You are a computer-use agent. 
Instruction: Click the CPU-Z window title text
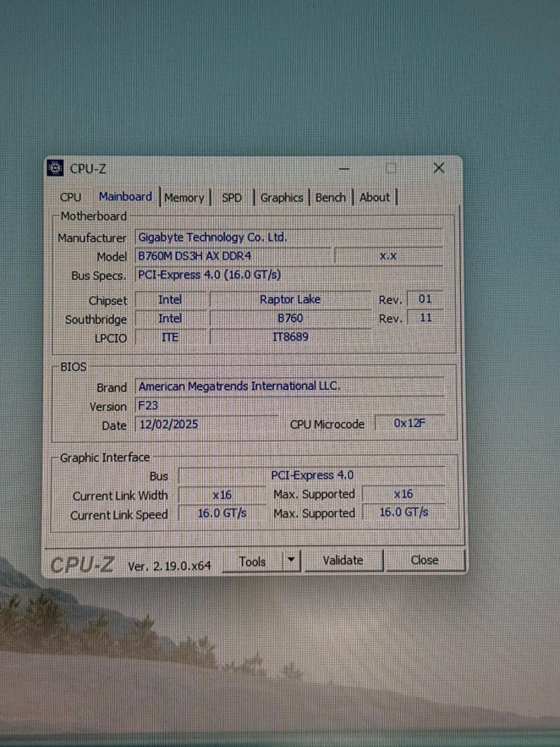click(x=88, y=169)
